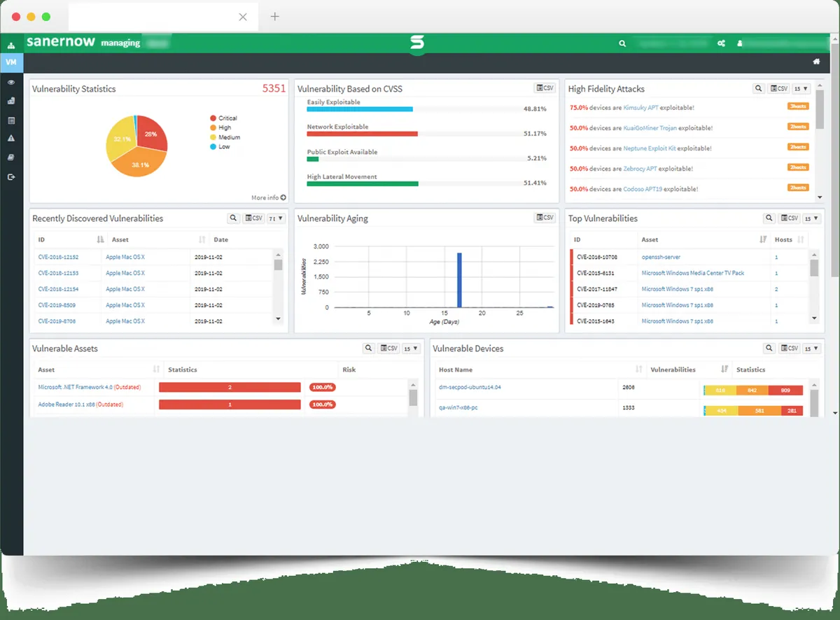Open Recently Discovered Vulnerabilities row-count dropdown

276,218
